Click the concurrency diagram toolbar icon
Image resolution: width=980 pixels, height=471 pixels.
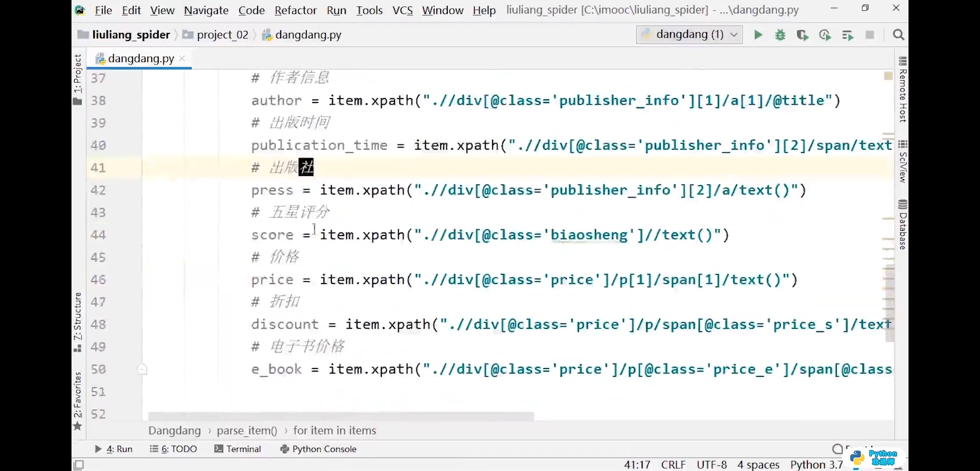click(847, 35)
